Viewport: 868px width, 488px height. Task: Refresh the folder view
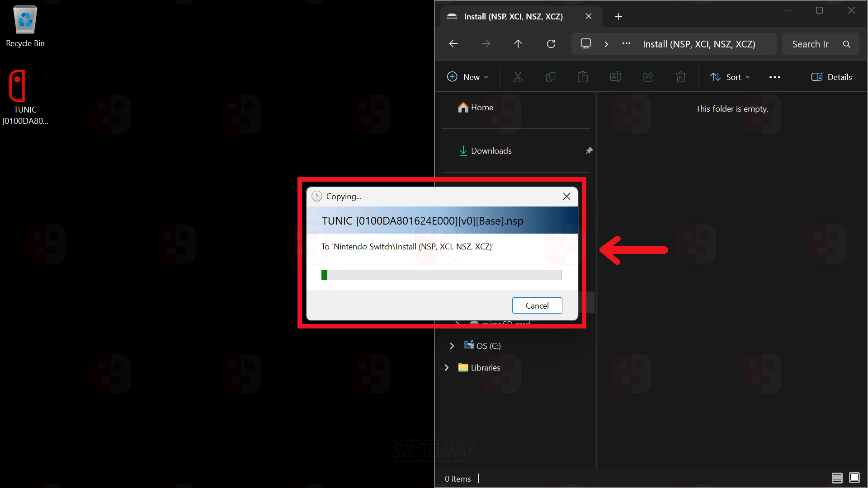pyautogui.click(x=551, y=44)
